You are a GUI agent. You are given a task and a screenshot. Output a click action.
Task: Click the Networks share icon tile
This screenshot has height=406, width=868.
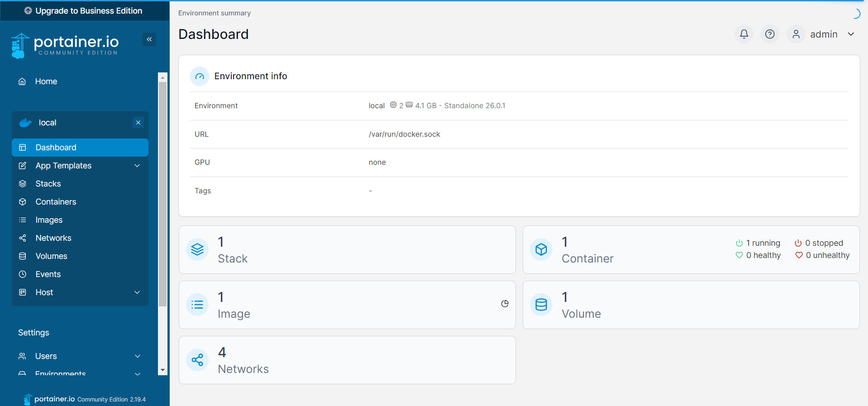(x=197, y=360)
